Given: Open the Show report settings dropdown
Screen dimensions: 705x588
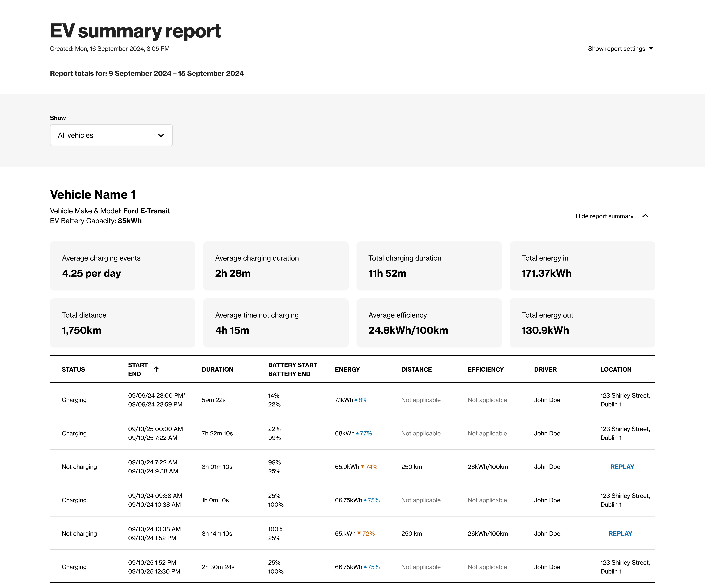Looking at the screenshot, I should [620, 48].
